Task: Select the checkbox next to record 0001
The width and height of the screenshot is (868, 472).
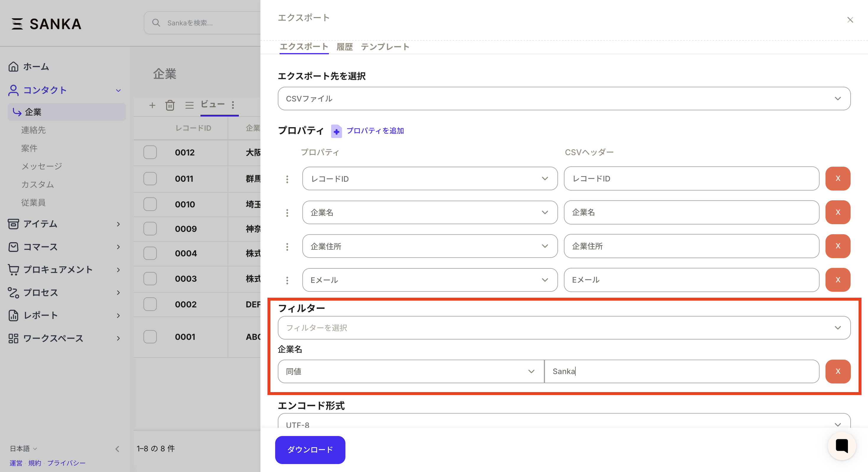Action: click(x=150, y=337)
